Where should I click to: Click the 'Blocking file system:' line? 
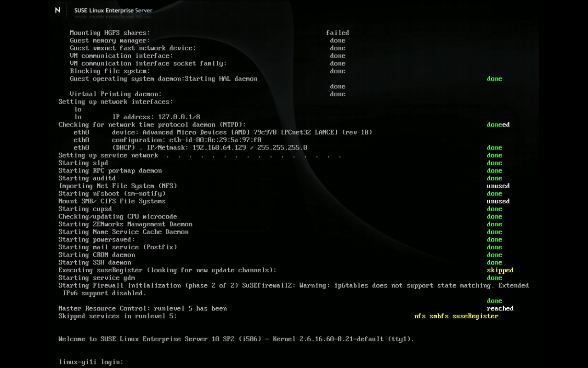click(x=110, y=71)
